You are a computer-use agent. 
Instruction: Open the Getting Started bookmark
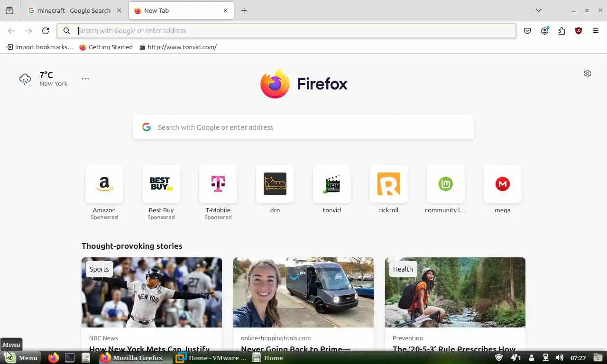click(x=106, y=47)
